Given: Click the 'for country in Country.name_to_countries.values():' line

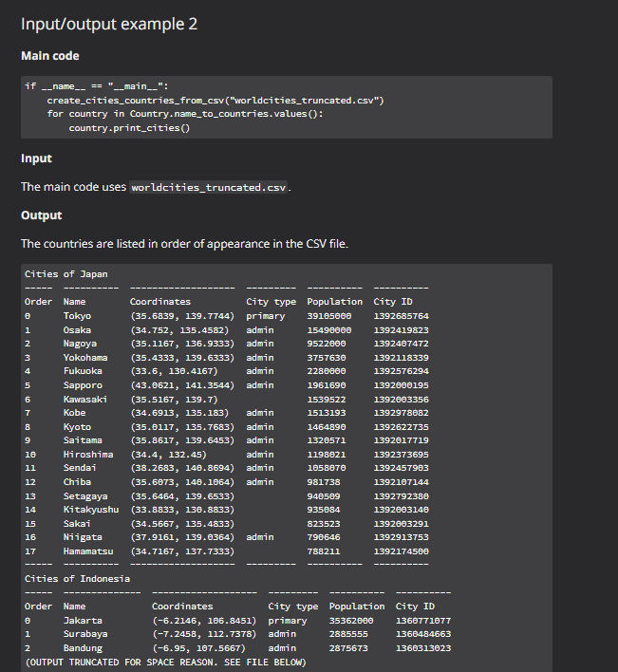Looking at the screenshot, I should [x=185, y=114].
